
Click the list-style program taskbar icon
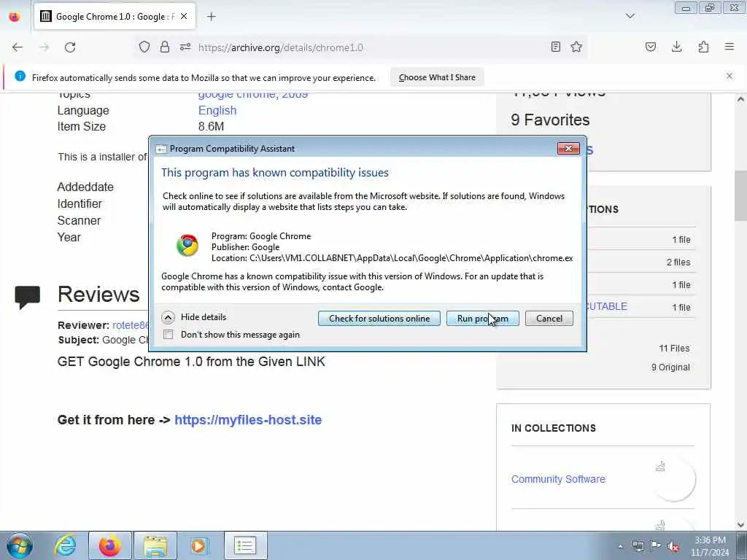[x=245, y=545]
